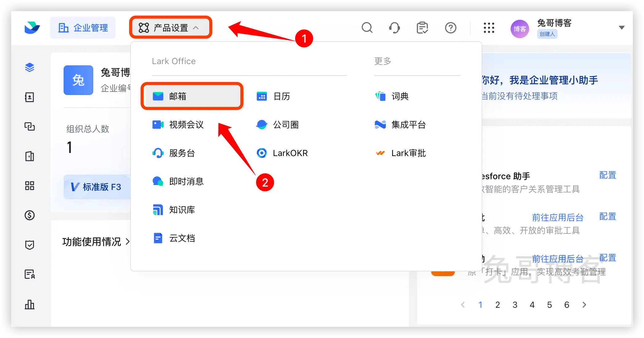Open the bar chart statistics sidebar icon
Screen dimensions: 644x338
point(29,304)
